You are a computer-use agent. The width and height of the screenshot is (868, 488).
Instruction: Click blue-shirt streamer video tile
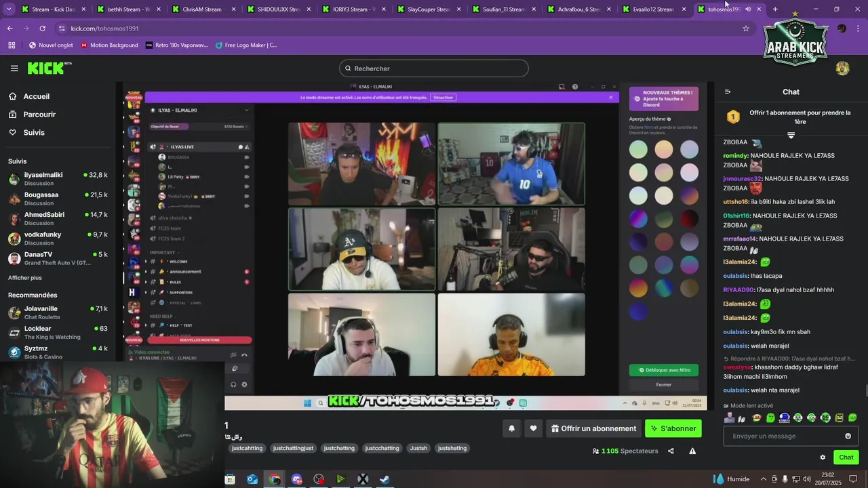tap(511, 163)
